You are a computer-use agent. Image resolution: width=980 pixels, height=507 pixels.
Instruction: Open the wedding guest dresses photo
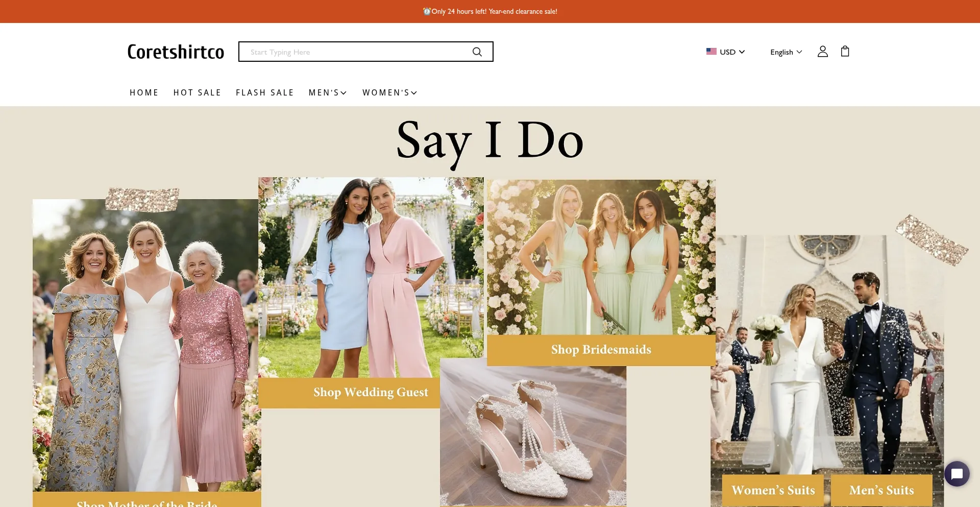[371, 277]
